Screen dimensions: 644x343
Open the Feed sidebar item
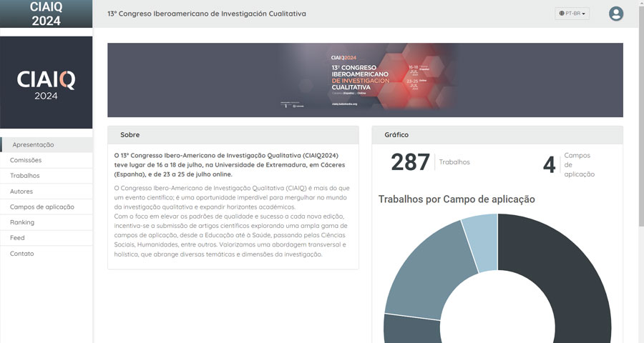coord(47,238)
